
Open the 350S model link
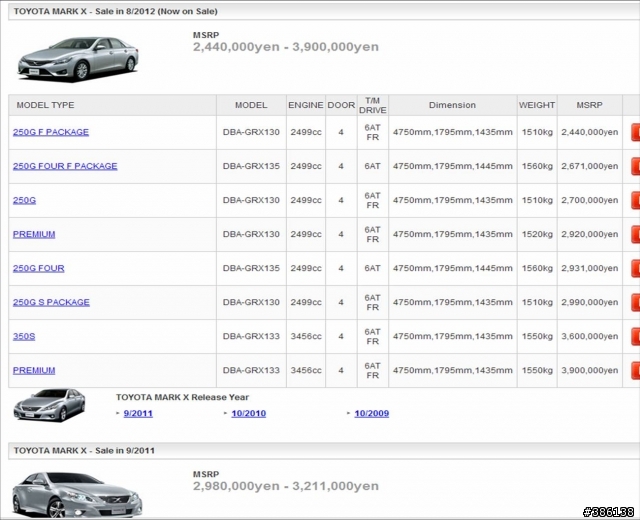pyautogui.click(x=24, y=336)
